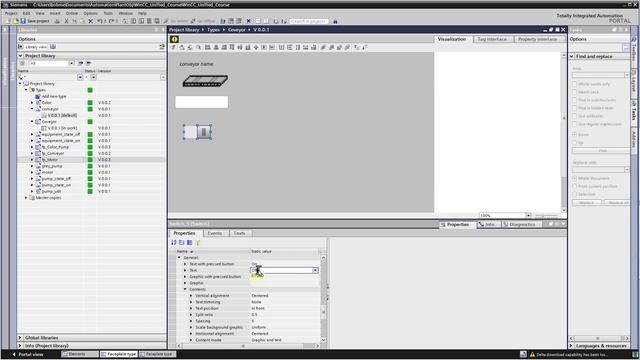Screen dimensions: 640x360
Task: Select V 0.0.1 [in work] under Coveyor
Action: tap(62, 128)
